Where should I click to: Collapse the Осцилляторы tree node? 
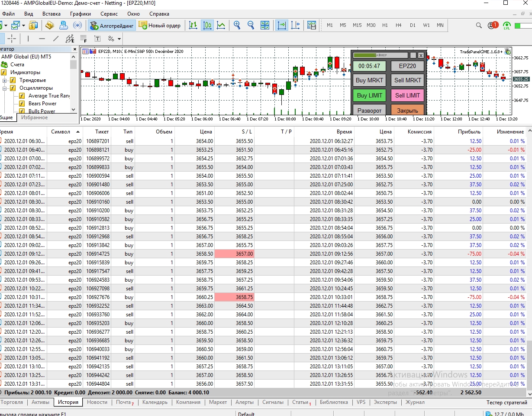pos(5,88)
